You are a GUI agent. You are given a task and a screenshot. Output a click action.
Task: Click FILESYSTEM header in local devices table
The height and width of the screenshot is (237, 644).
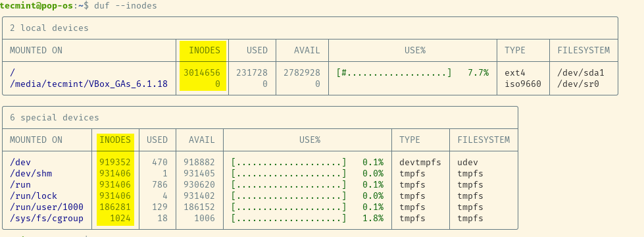583,50
